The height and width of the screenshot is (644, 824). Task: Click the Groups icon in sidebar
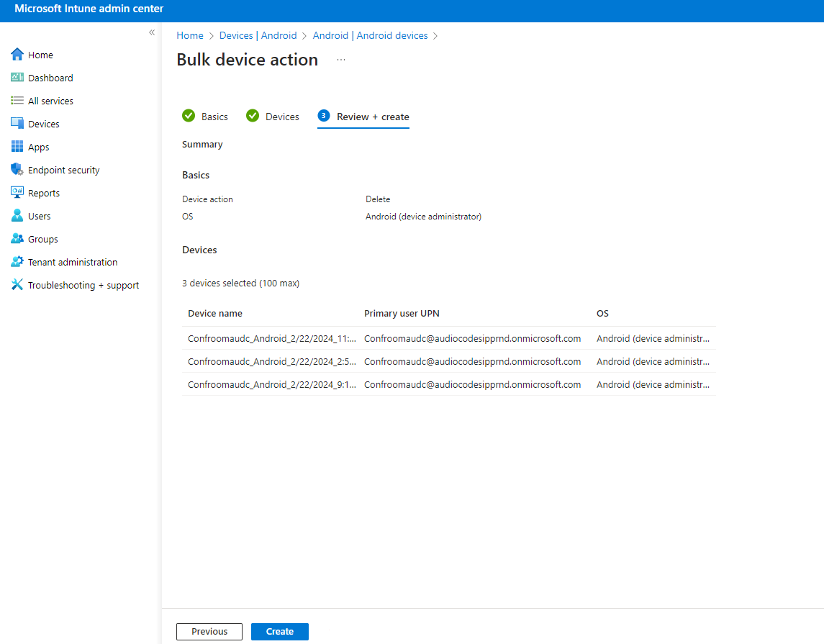coord(17,239)
